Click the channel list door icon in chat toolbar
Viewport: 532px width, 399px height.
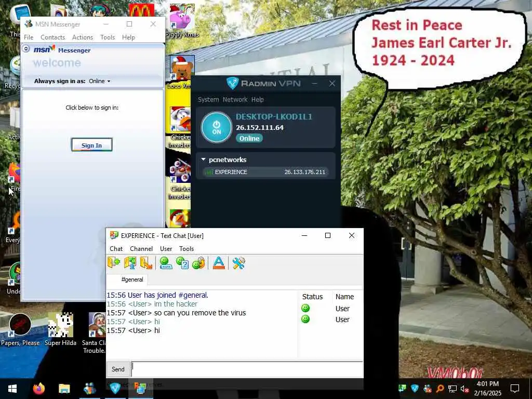pyautogui.click(x=130, y=263)
